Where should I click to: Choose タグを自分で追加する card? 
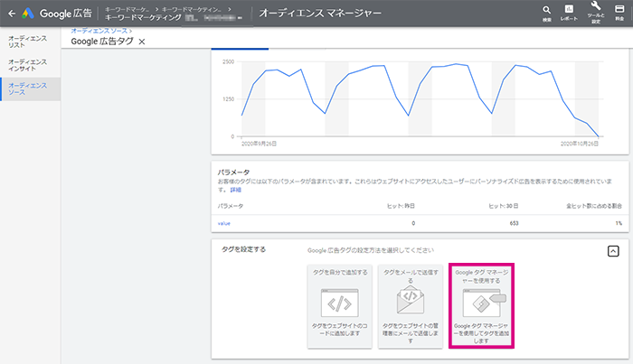[339, 306]
